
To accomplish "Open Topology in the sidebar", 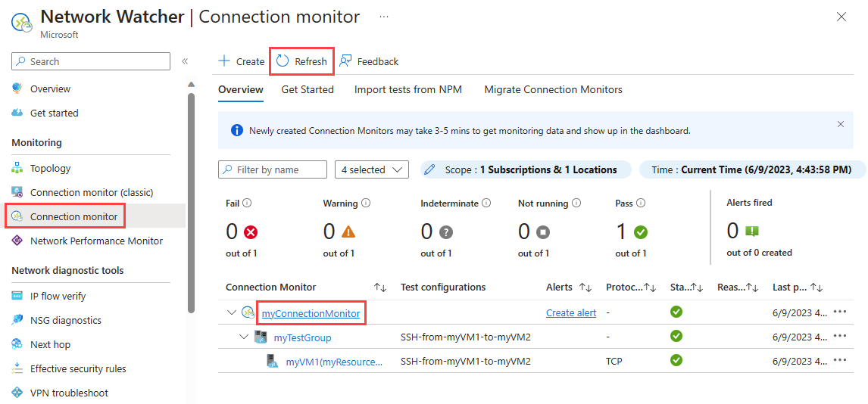I will 50,168.
